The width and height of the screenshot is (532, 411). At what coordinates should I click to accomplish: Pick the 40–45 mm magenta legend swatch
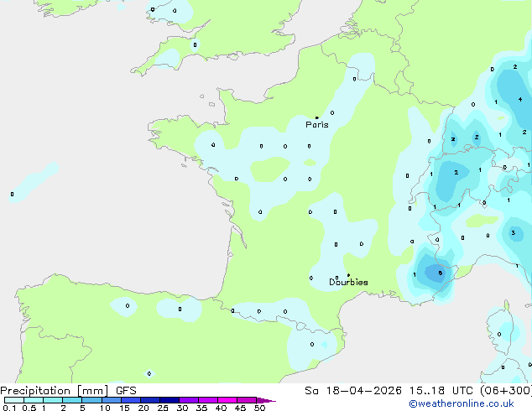click(x=227, y=400)
